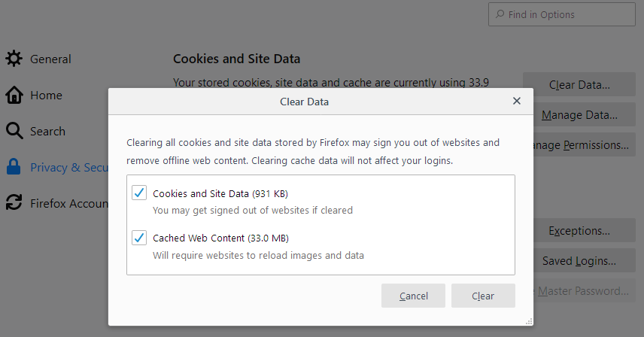Uncheck Cached Web Content checkbox
This screenshot has width=644, height=337.
(x=139, y=237)
